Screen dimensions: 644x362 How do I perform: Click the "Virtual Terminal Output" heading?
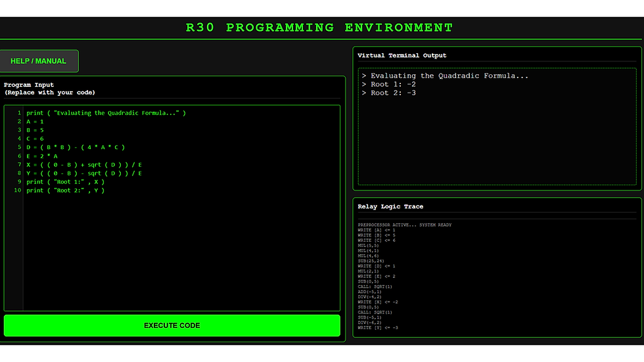click(x=402, y=55)
